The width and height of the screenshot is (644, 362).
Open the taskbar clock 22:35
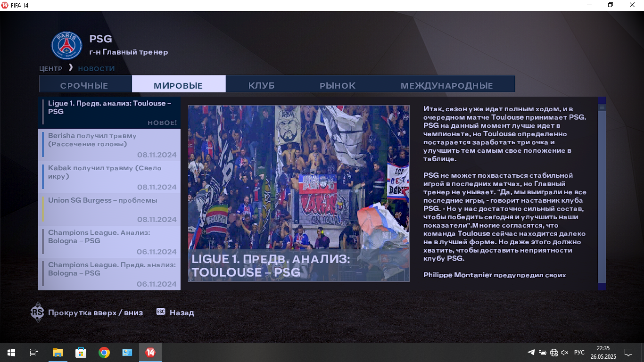coord(603,353)
